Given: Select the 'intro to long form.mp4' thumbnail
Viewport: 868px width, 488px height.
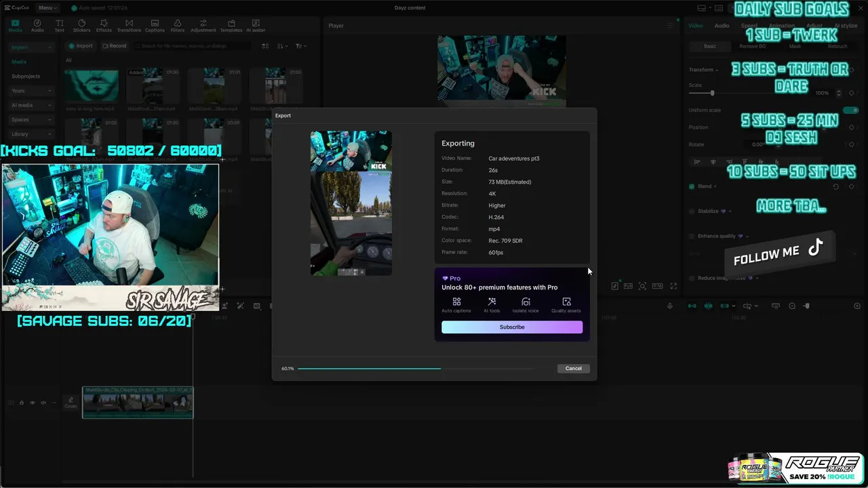Looking at the screenshot, I should [x=92, y=85].
